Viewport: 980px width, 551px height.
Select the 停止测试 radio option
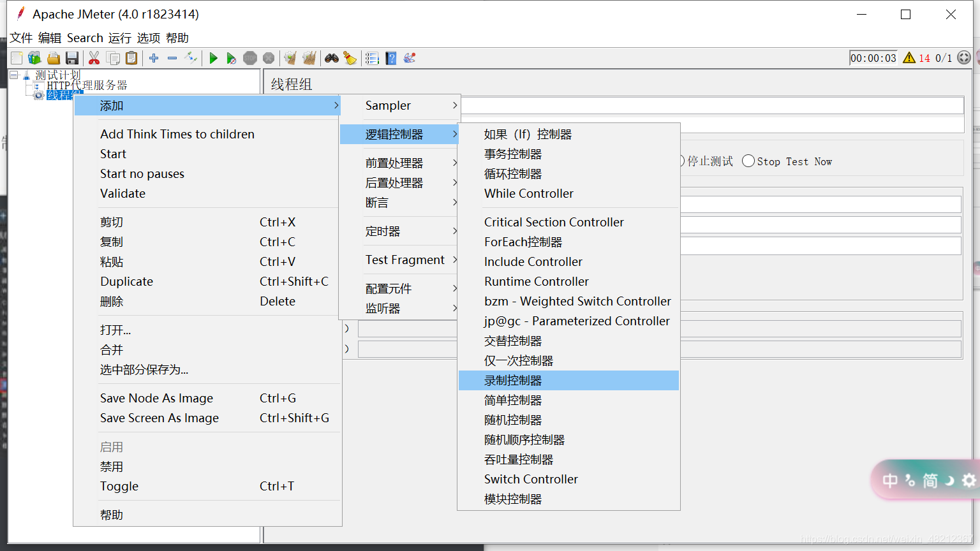tap(706, 161)
